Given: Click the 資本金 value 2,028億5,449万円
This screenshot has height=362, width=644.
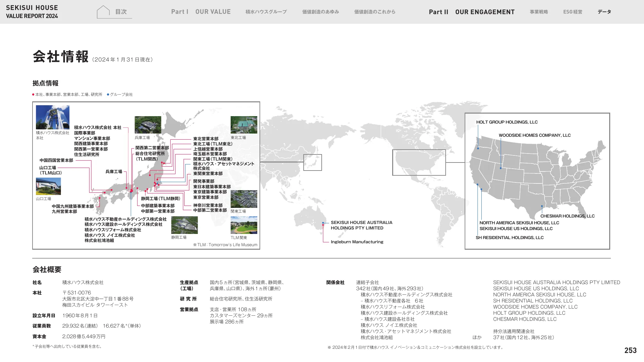Looking at the screenshot, I should coord(84,337).
